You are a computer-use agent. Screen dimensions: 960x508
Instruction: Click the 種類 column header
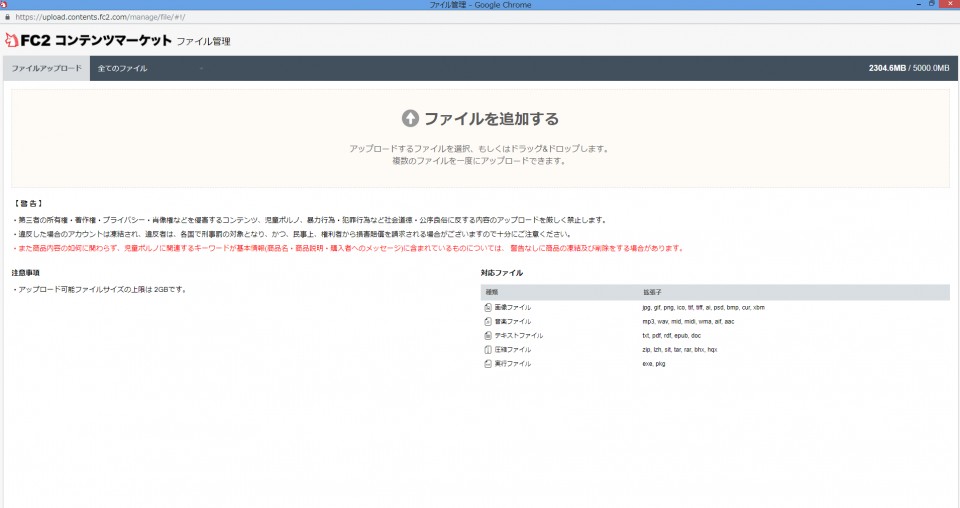click(492, 292)
